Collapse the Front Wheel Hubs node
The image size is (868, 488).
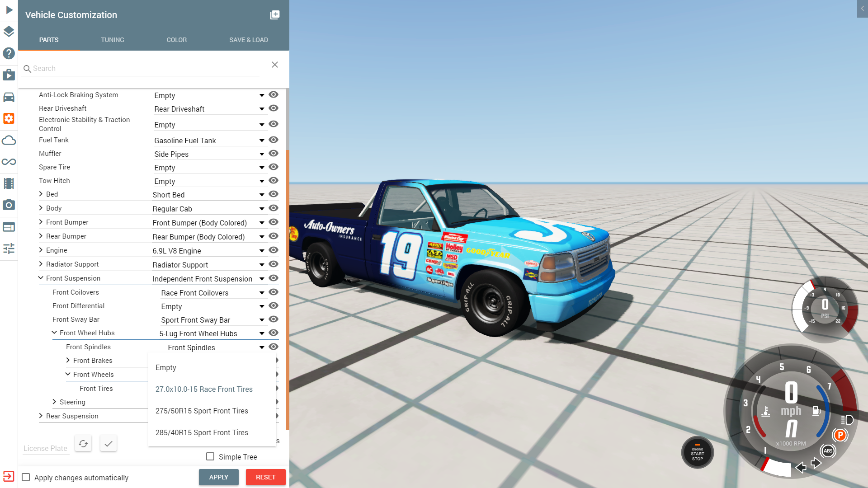click(54, 333)
